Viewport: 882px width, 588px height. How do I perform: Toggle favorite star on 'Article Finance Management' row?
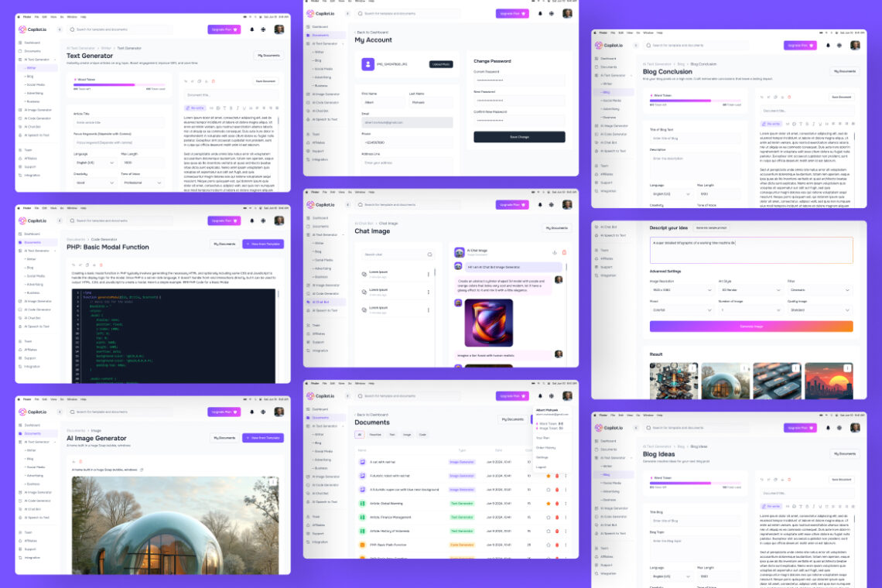tap(548, 517)
